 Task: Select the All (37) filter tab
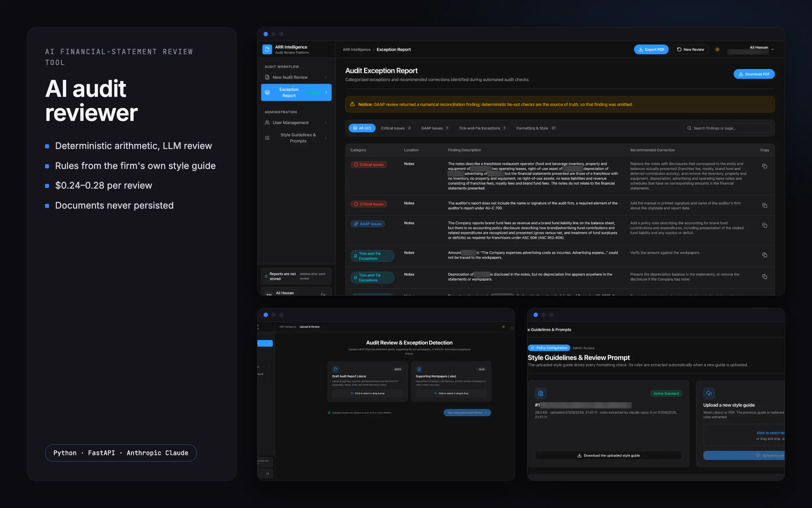362,128
